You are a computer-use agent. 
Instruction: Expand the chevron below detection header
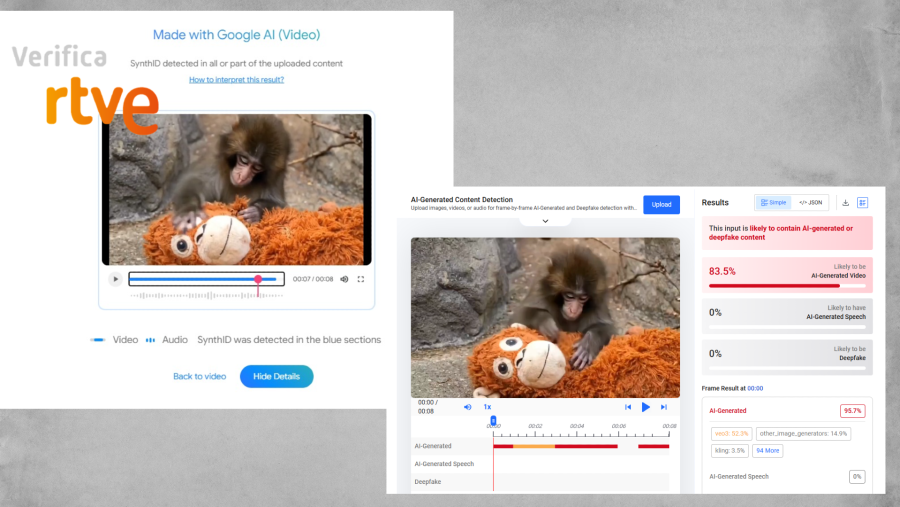click(545, 221)
